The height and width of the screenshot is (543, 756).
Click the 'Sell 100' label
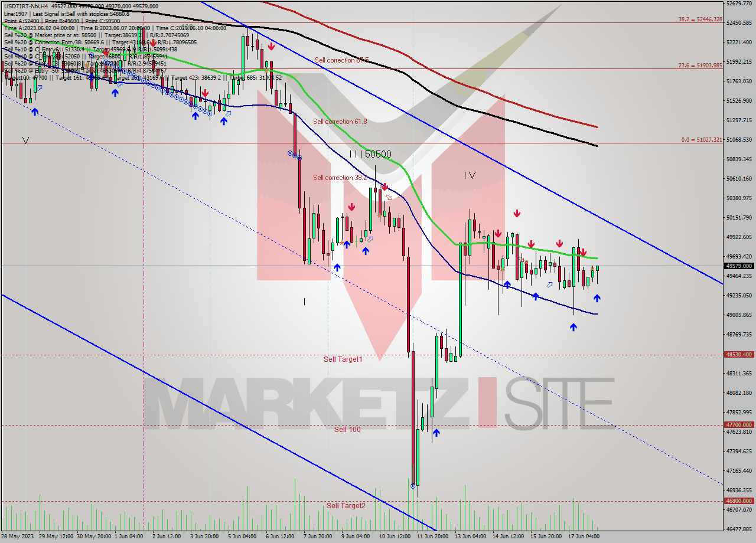[x=347, y=429]
